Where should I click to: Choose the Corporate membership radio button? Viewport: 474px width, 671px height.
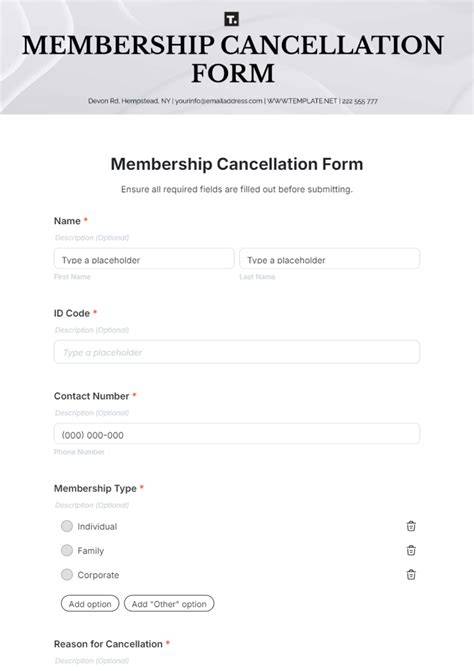point(67,574)
